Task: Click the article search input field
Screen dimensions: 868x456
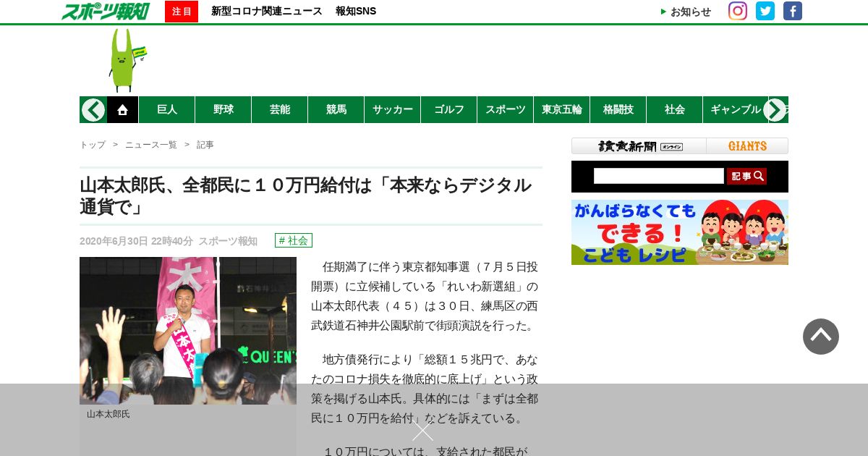Action: [x=659, y=176]
